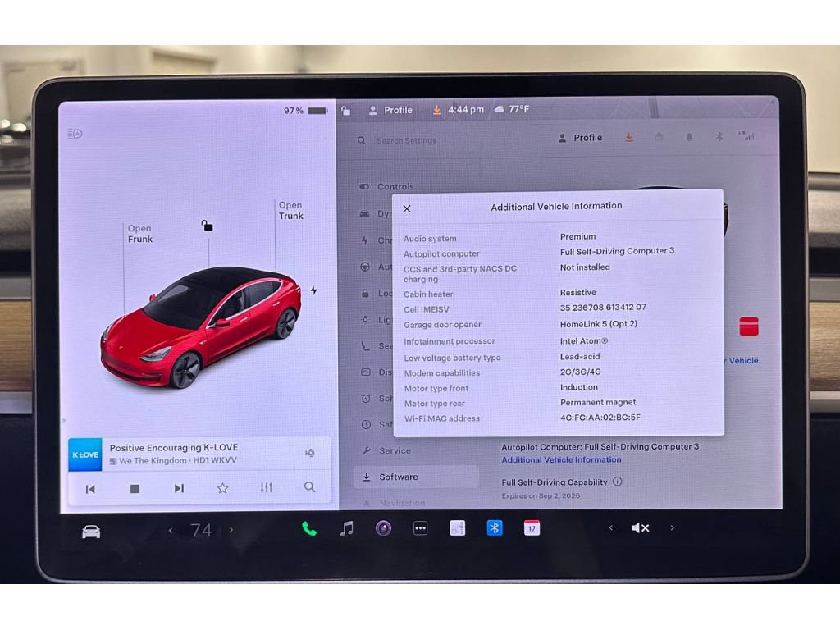Viewport: 840px width, 630px height.
Task: Open the Controls settings menu
Action: coord(387,186)
